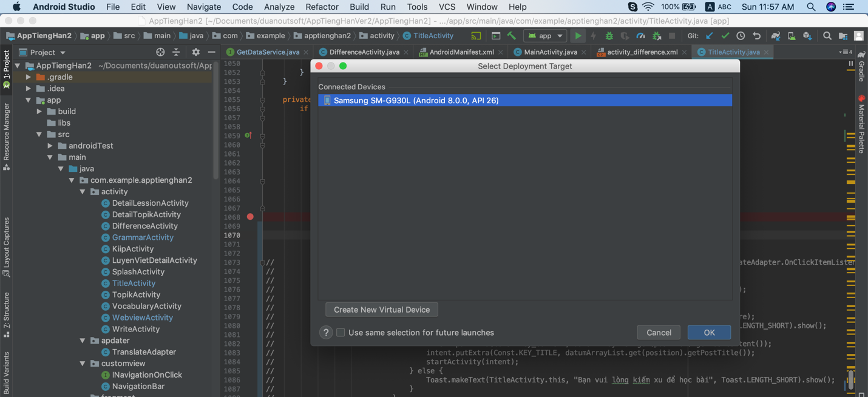Click the Locate file crosshair icon in Project panel
The height and width of the screenshot is (397, 868).
coord(160,52)
